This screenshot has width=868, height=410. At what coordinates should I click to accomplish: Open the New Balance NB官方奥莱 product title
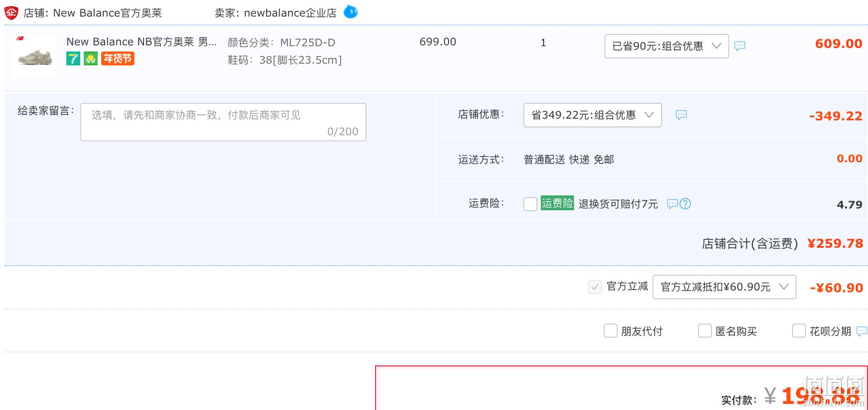click(141, 42)
